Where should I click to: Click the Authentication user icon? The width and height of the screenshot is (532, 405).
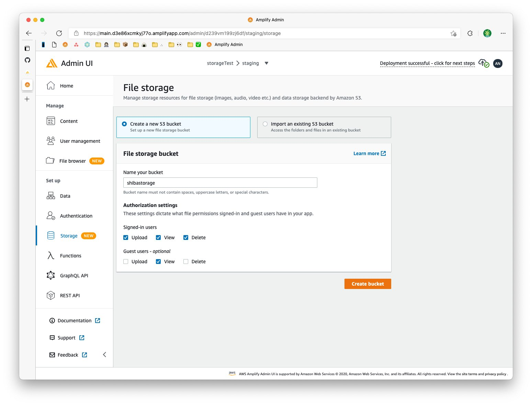click(x=51, y=216)
